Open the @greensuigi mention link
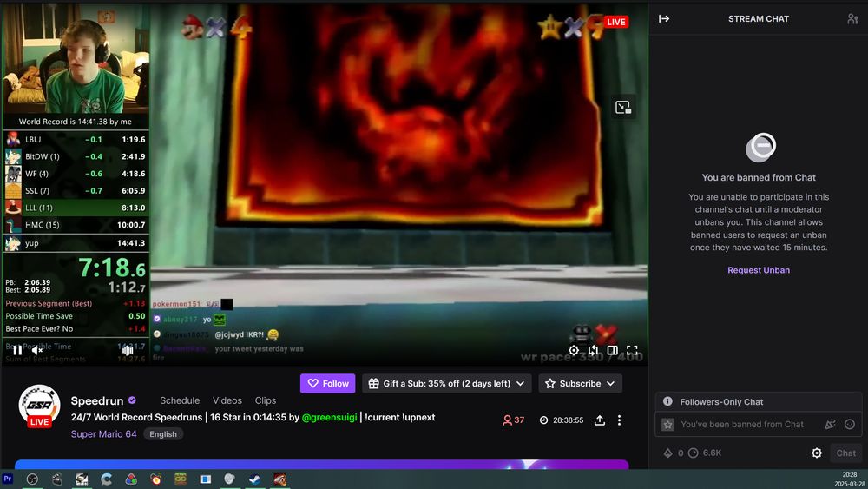The height and width of the screenshot is (489, 868). tap(329, 417)
